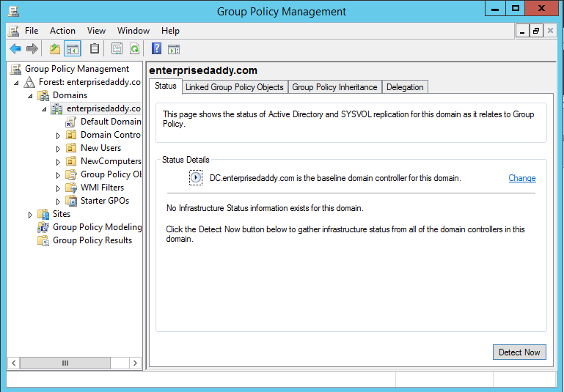564x392 pixels.
Task: Switch to Linked Group Policy Objects tab
Action: tap(234, 87)
